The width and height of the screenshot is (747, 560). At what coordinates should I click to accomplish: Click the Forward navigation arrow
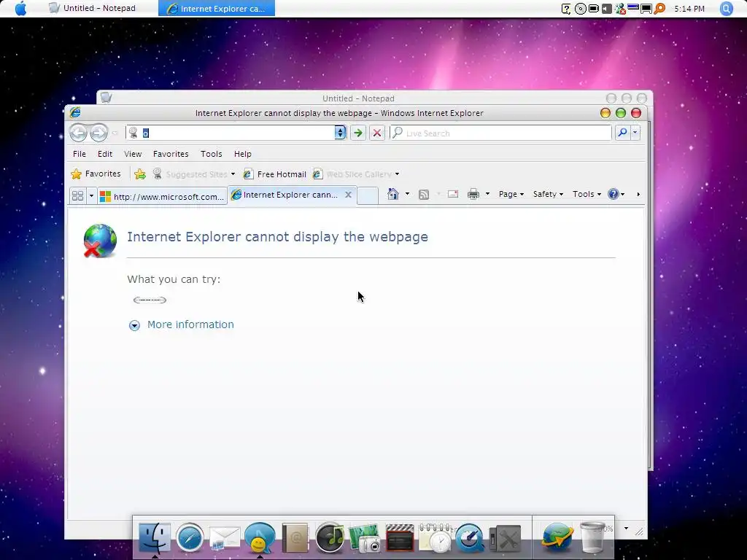click(98, 133)
